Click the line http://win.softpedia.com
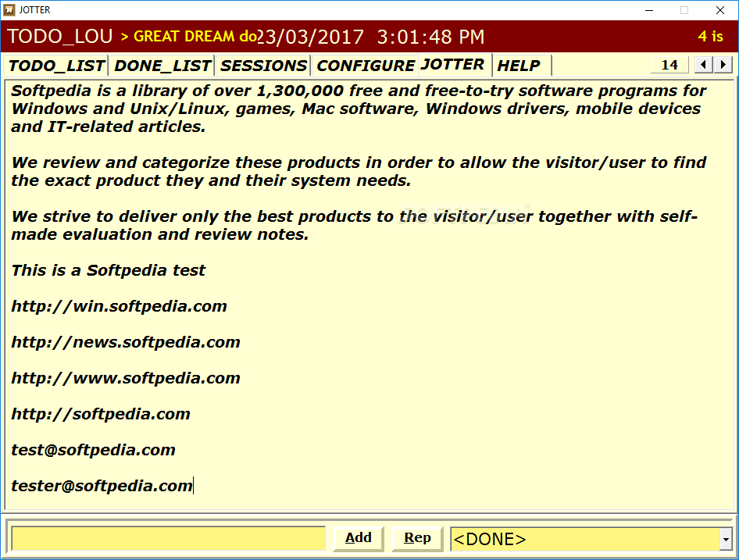739x560 pixels. (120, 306)
